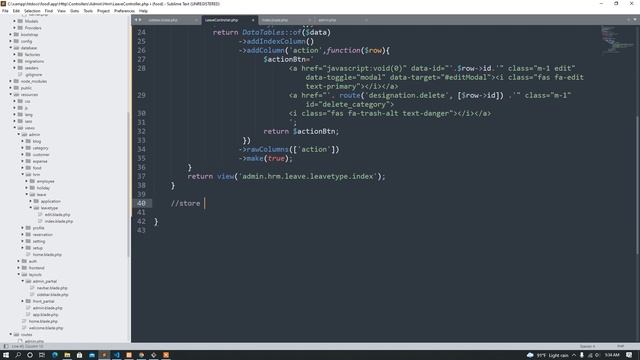Open sidebar.blade.php file

click(x=52, y=295)
